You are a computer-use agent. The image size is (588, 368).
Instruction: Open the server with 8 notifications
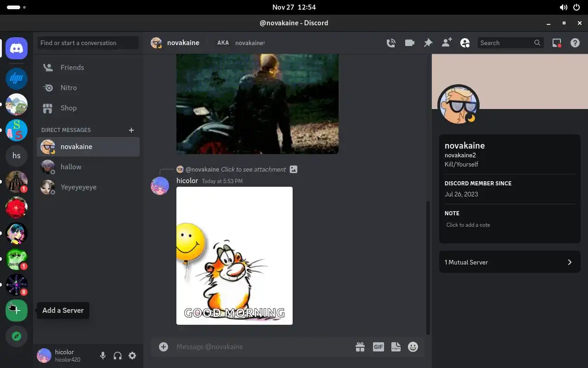click(x=17, y=285)
